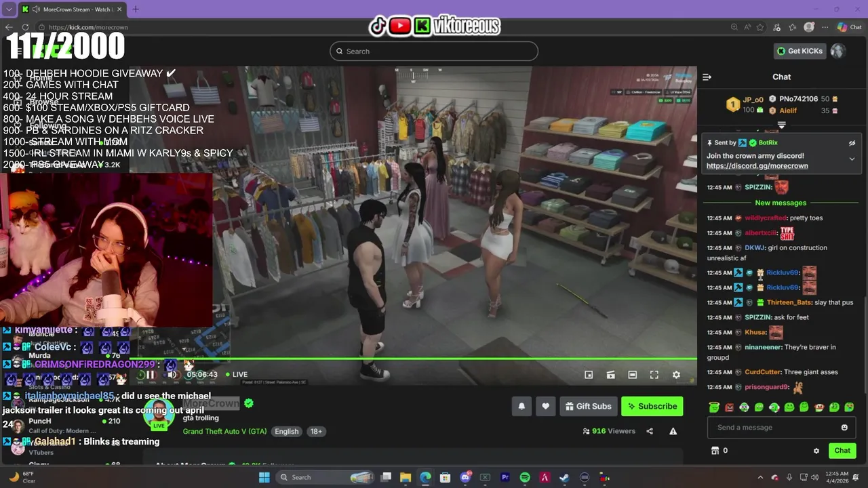Click the Get KICKs button

pyautogui.click(x=800, y=51)
